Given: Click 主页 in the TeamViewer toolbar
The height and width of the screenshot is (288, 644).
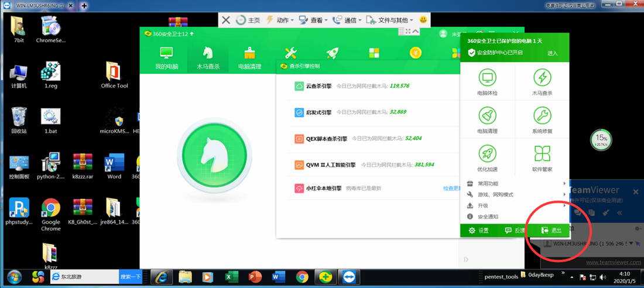Looking at the screenshot, I should click(248, 20).
